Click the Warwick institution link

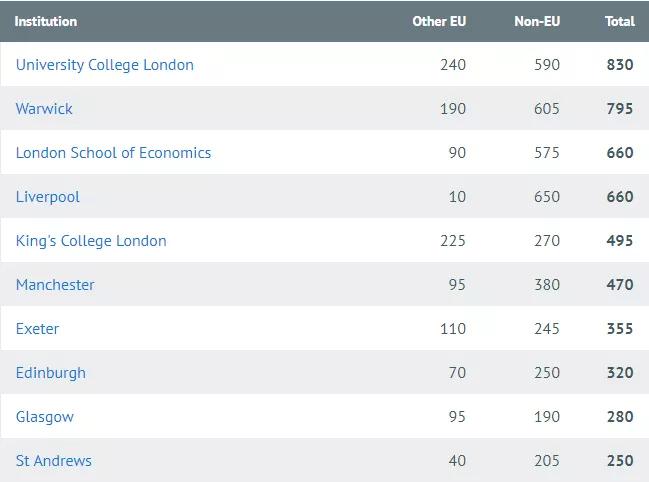point(44,109)
